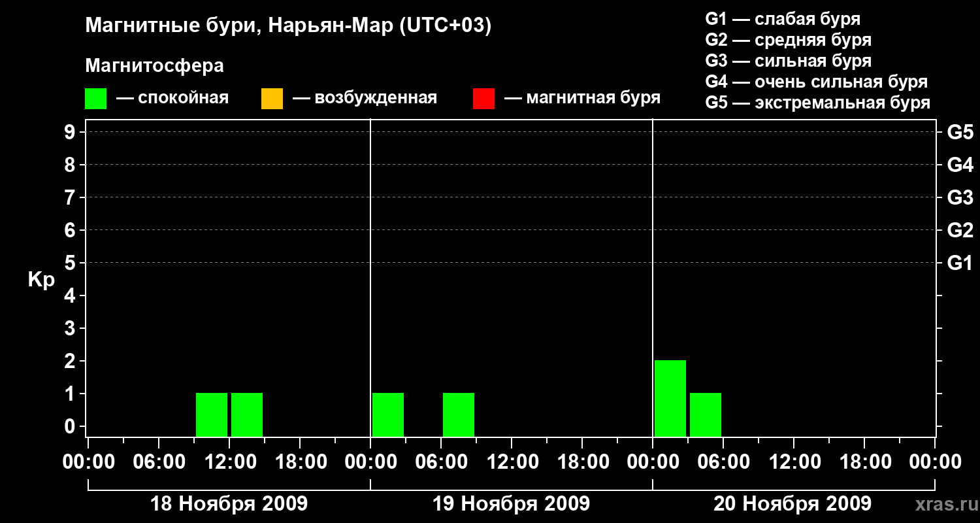Click the '18:00' time label for 20 November
The width and height of the screenshot is (980, 523).
tap(864, 462)
